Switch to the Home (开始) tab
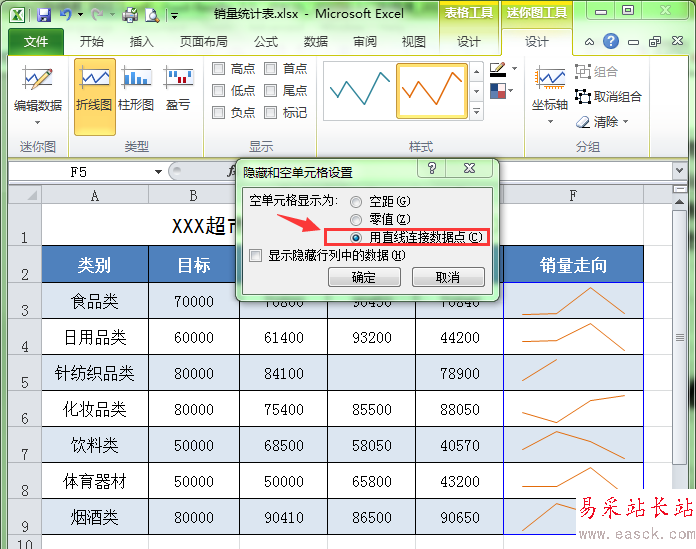The height and width of the screenshot is (549, 696). coord(91,42)
